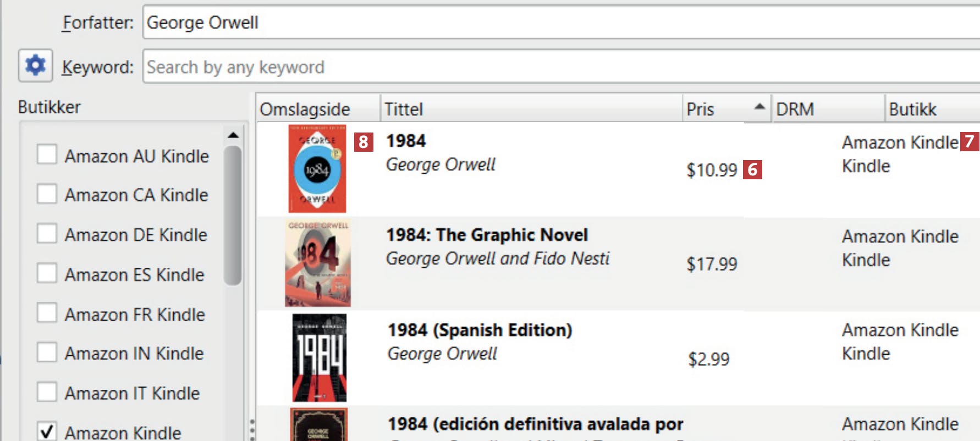Click the Graphic Novel cover thumbnail

(x=318, y=263)
